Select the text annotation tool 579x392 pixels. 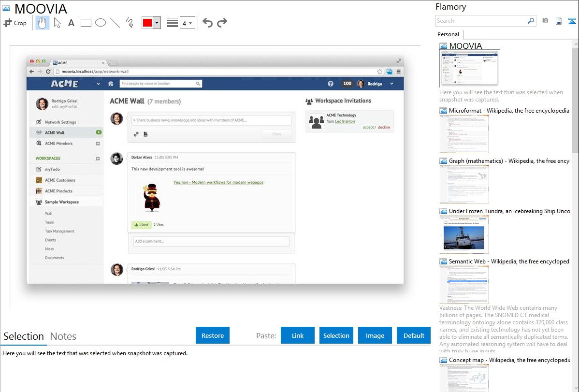[71, 23]
